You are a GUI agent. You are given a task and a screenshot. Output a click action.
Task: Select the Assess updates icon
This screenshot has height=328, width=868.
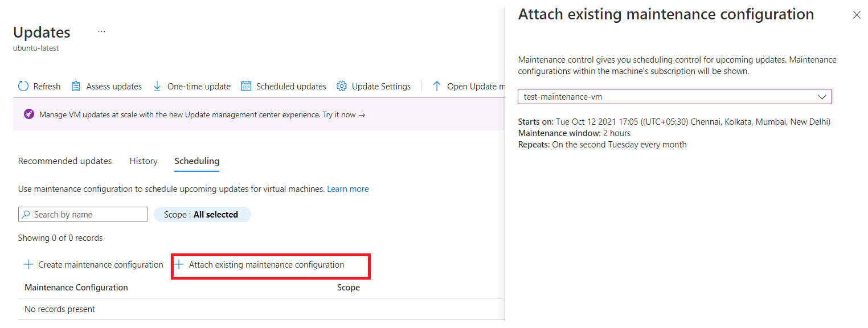(76, 85)
